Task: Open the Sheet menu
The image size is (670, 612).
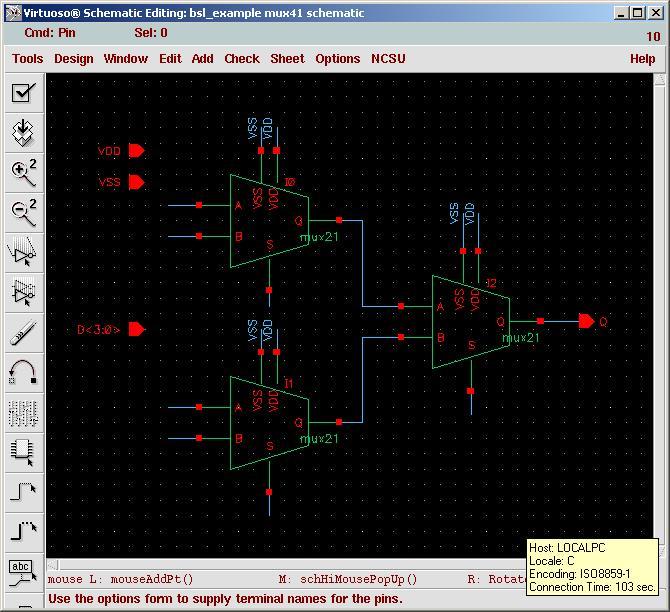Action: pos(287,59)
